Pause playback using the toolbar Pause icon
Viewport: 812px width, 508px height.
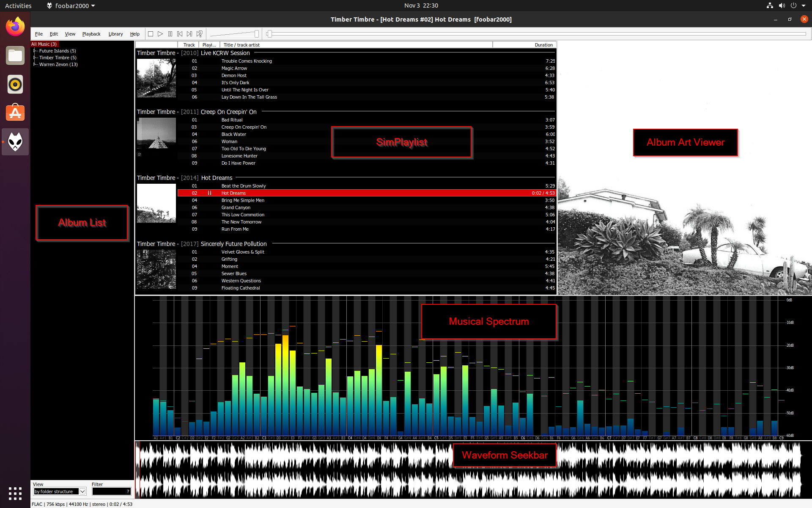click(x=170, y=34)
